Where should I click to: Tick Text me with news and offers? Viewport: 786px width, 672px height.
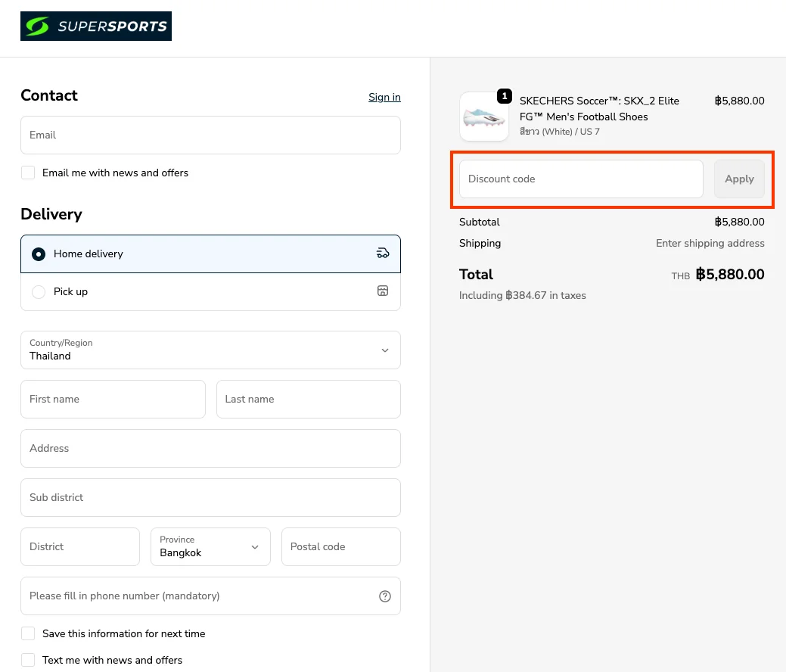click(28, 660)
